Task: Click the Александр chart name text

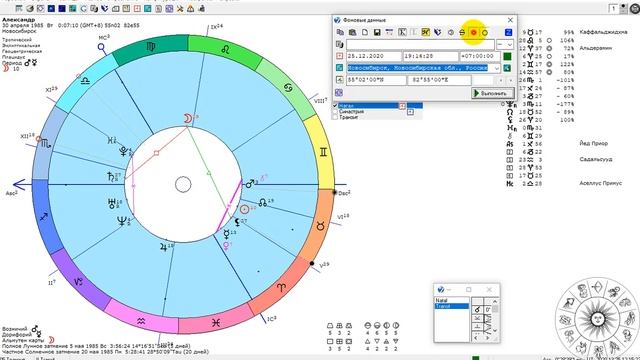Action: tap(18, 20)
